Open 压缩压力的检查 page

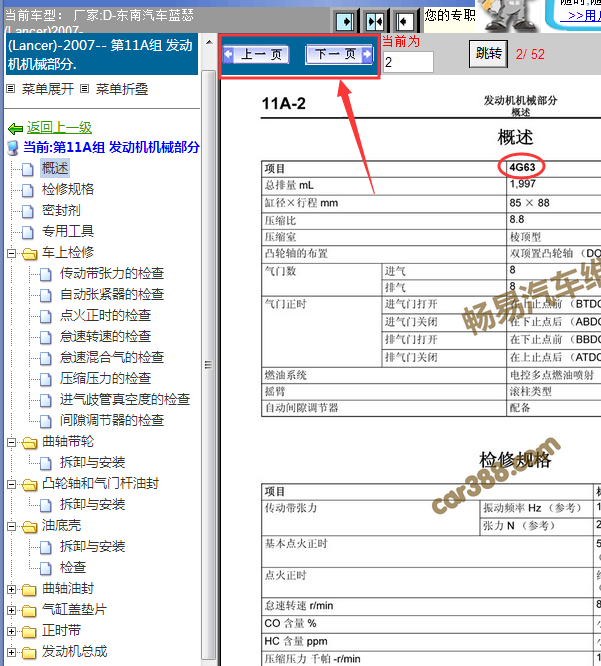click(105, 378)
